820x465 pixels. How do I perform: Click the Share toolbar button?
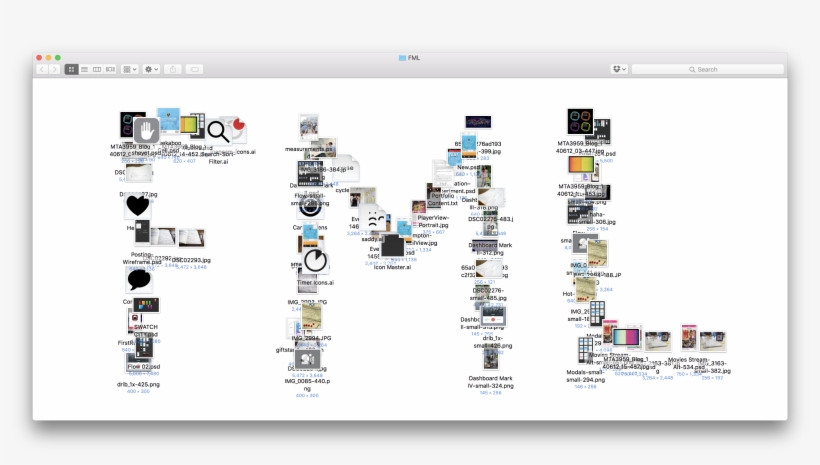174,69
